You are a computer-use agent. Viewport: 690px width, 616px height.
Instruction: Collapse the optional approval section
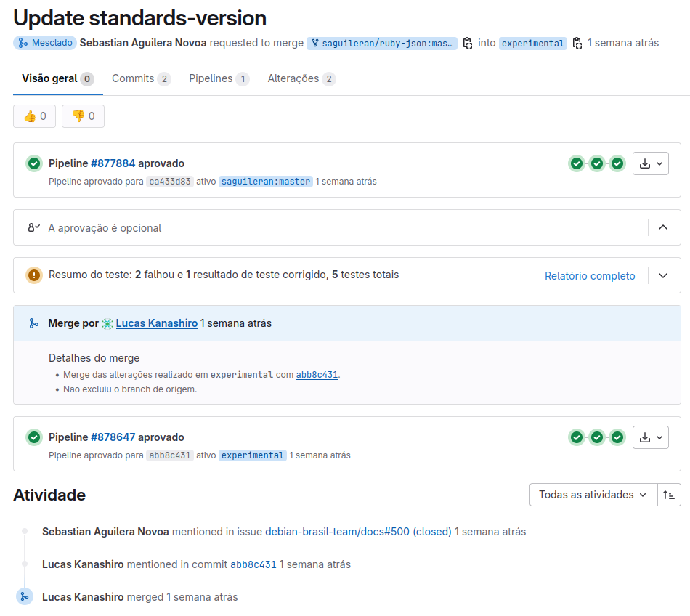point(662,227)
